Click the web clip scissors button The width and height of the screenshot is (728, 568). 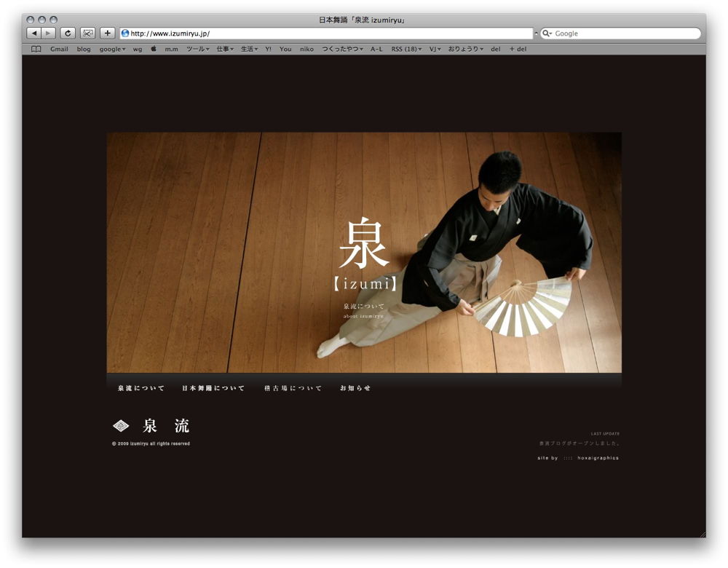(88, 33)
